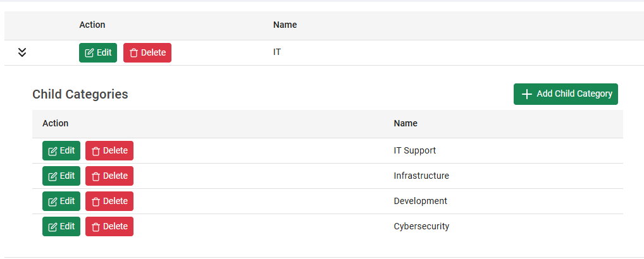Delete the IT parent category
This screenshot has height=259, width=644.
tap(147, 52)
